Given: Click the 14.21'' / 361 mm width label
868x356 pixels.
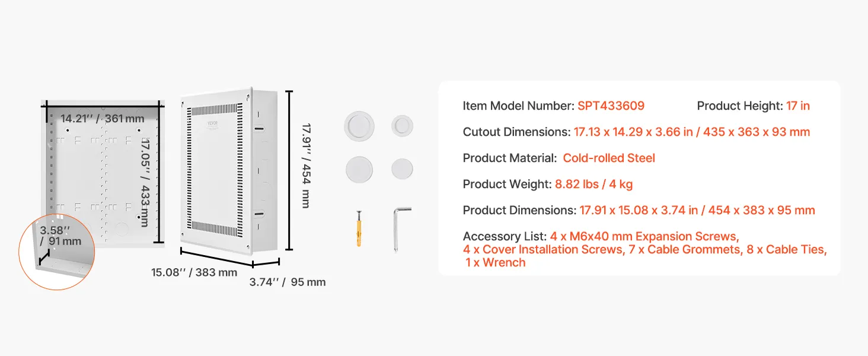Looking at the screenshot, I should tap(103, 119).
